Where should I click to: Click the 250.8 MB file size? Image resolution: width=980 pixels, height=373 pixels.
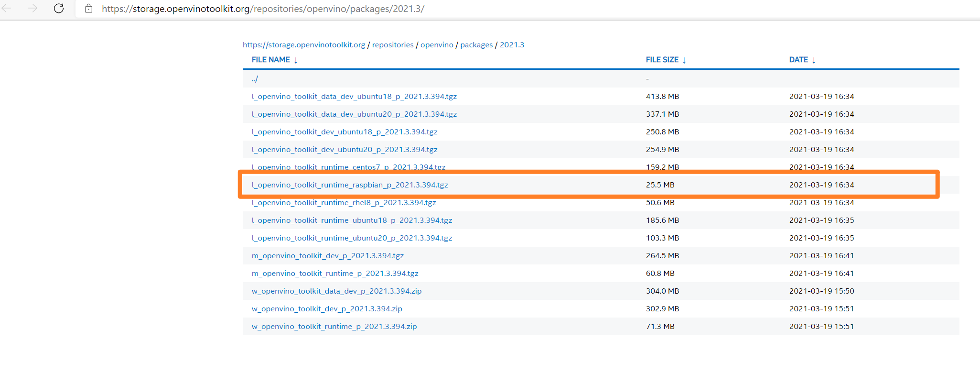(x=662, y=132)
